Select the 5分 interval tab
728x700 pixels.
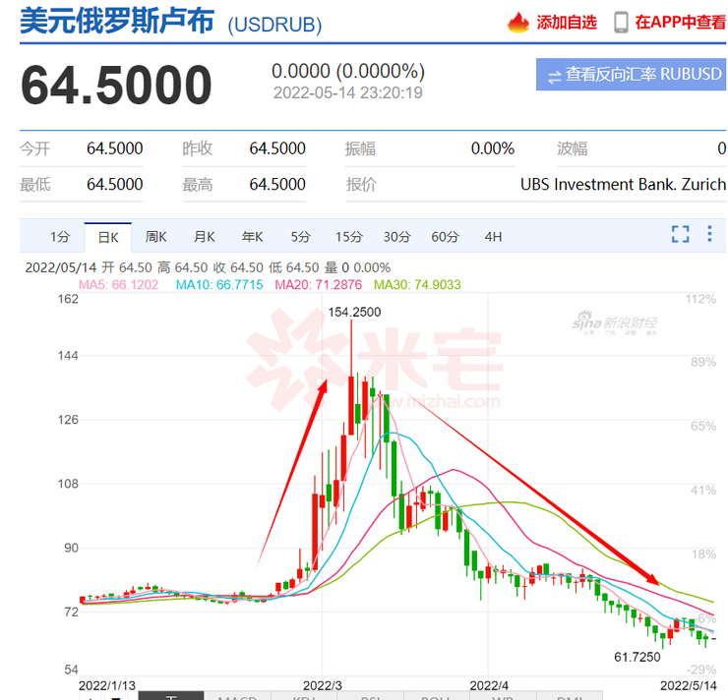[300, 237]
